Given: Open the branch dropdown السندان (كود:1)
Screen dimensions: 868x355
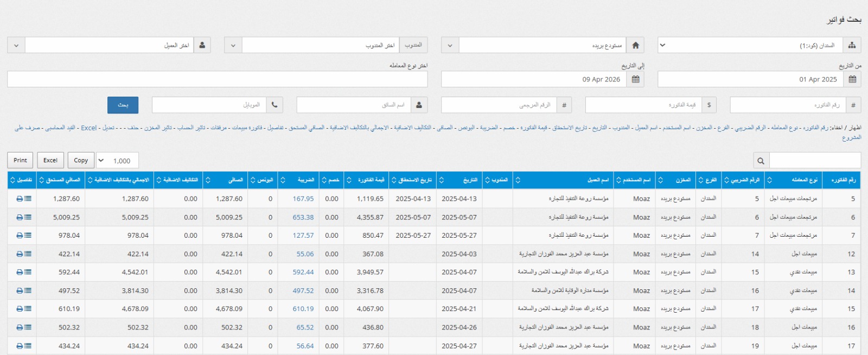Looking at the screenshot, I should [x=750, y=45].
